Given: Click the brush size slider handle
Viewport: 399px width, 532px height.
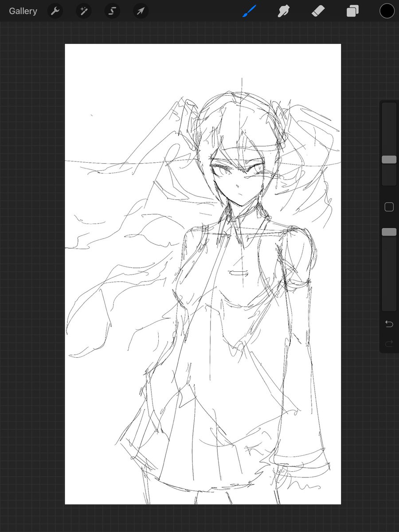Looking at the screenshot, I should pyautogui.click(x=389, y=160).
